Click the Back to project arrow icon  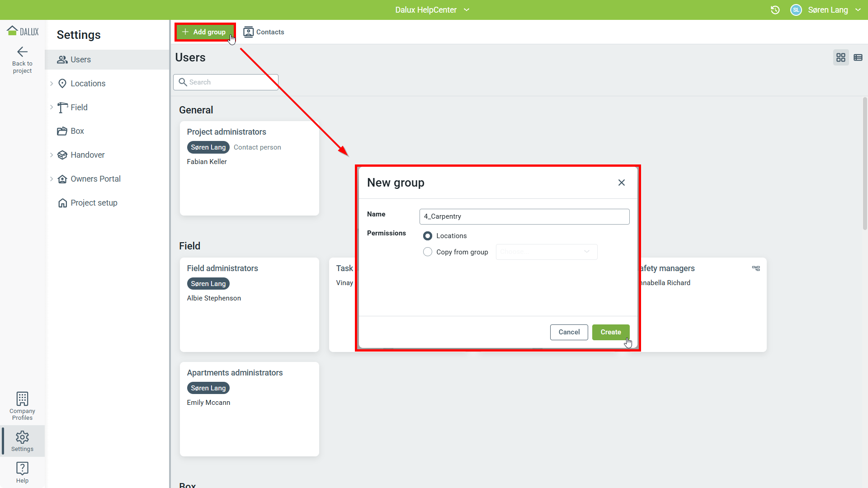[x=22, y=52]
